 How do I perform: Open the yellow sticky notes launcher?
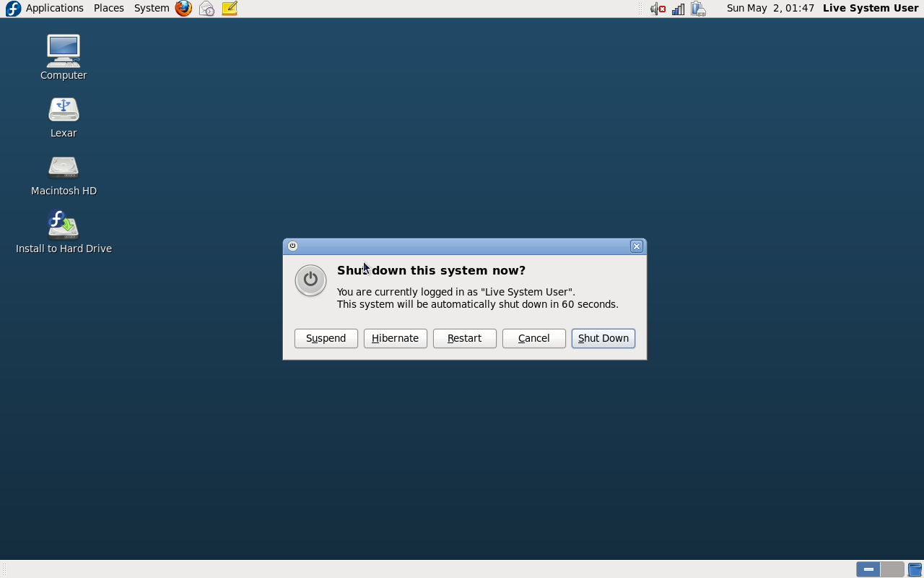pos(230,8)
